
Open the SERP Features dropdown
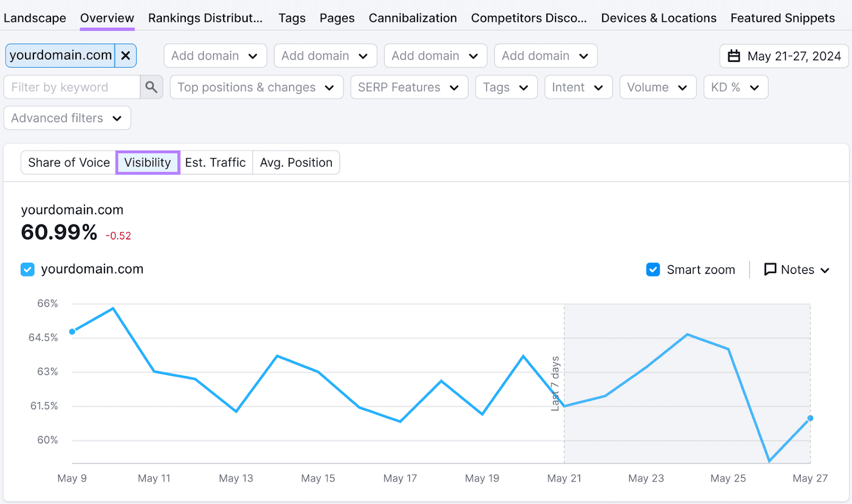pyautogui.click(x=408, y=87)
